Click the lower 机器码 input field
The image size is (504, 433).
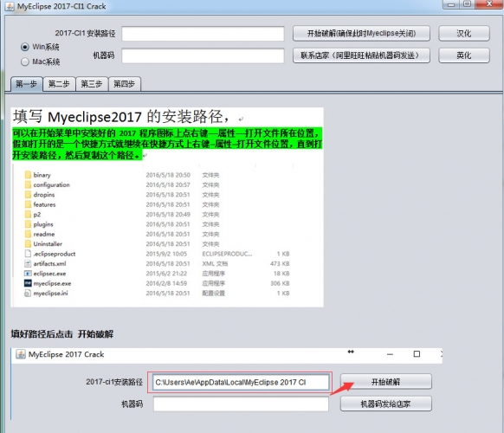point(241,404)
